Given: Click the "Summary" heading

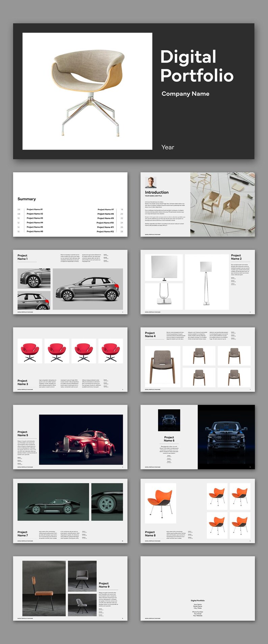Looking at the screenshot, I should [x=27, y=199].
